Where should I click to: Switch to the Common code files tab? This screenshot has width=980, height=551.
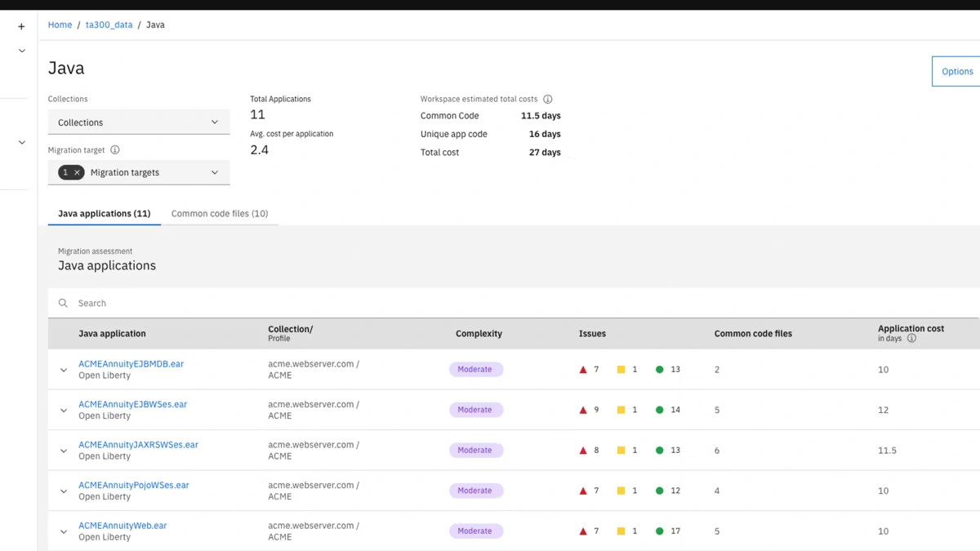(220, 213)
